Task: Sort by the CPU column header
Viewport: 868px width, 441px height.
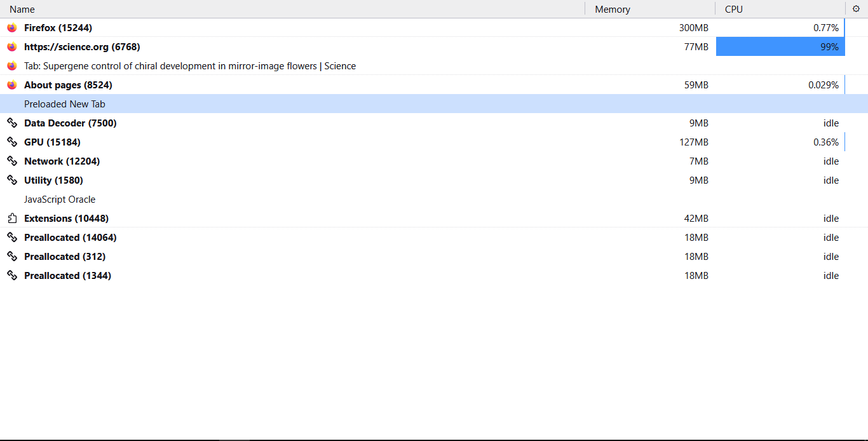Action: click(x=780, y=9)
